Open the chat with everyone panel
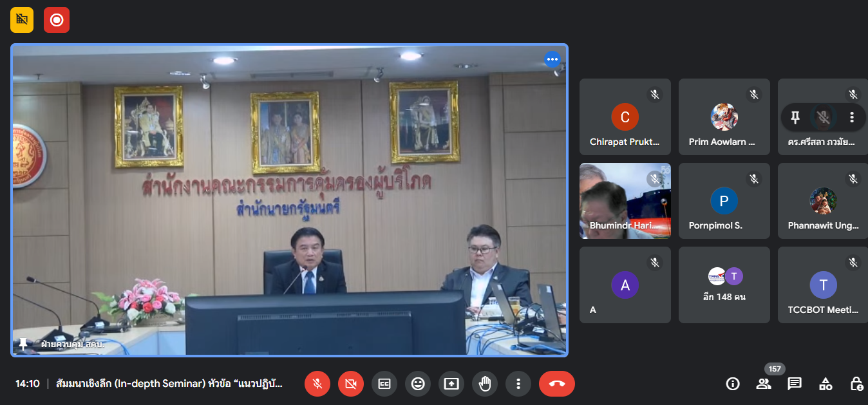This screenshot has width=868, height=405. [795, 384]
